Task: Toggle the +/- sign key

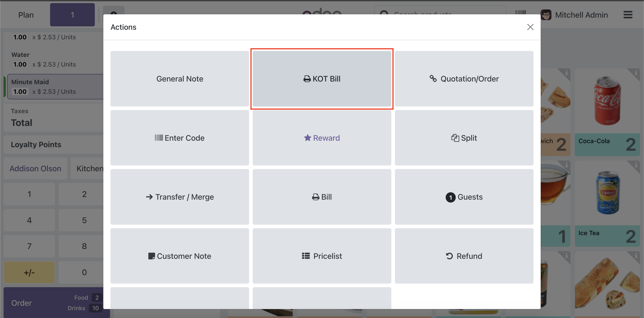Action: pos(29,272)
